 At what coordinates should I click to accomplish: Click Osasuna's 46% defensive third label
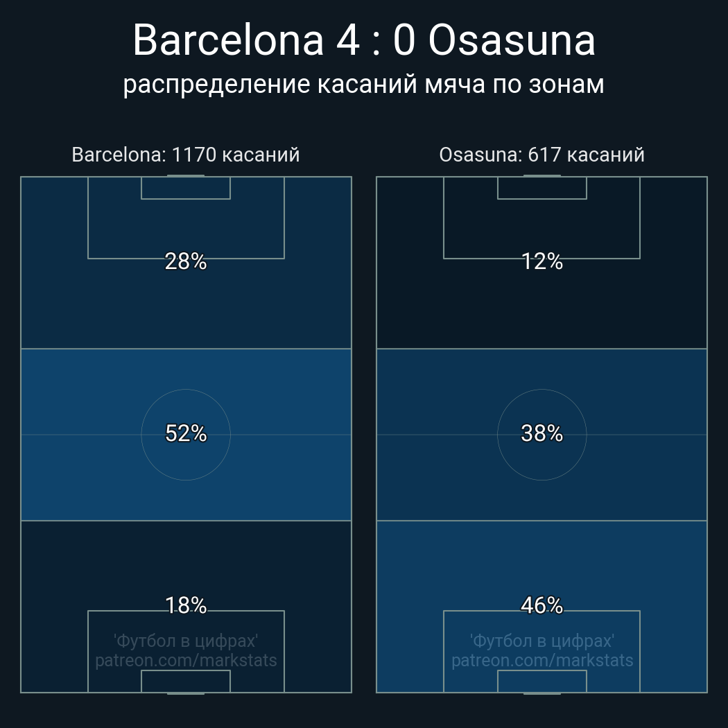click(x=541, y=605)
